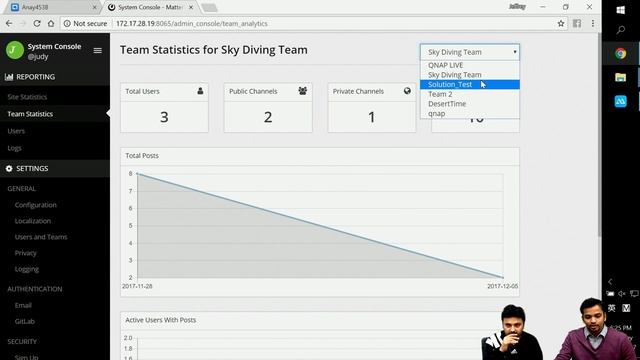640x360 pixels.
Task: Click the 2017-11-28 chart date label
Action: [x=137, y=287]
